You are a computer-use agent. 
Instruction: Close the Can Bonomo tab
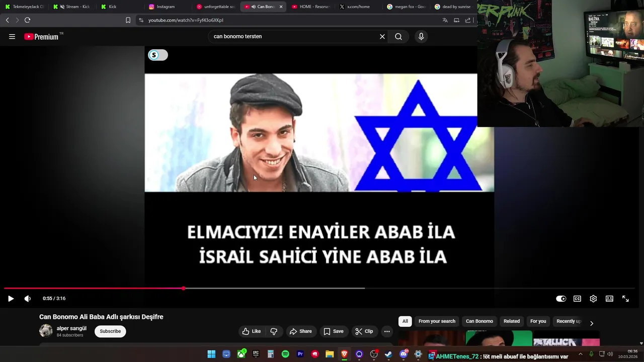click(x=281, y=7)
